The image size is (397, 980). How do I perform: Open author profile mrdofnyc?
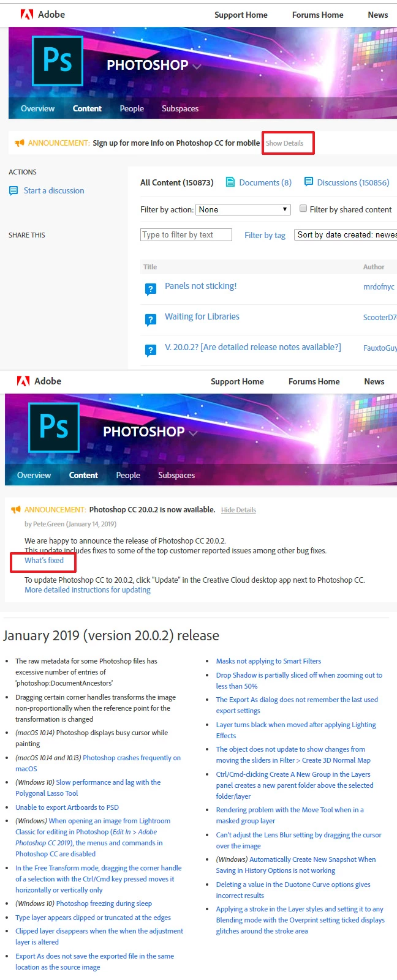coord(379,286)
